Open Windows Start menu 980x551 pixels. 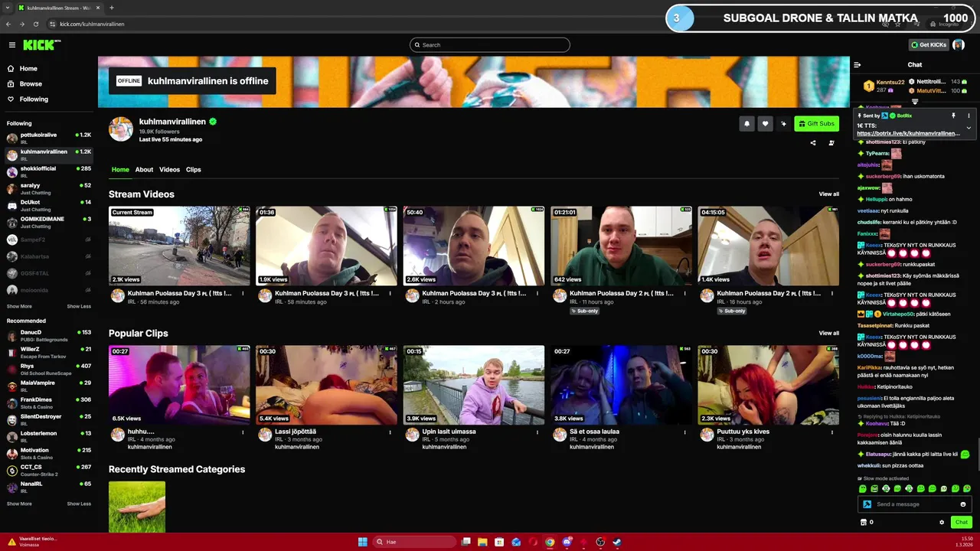coord(363,542)
